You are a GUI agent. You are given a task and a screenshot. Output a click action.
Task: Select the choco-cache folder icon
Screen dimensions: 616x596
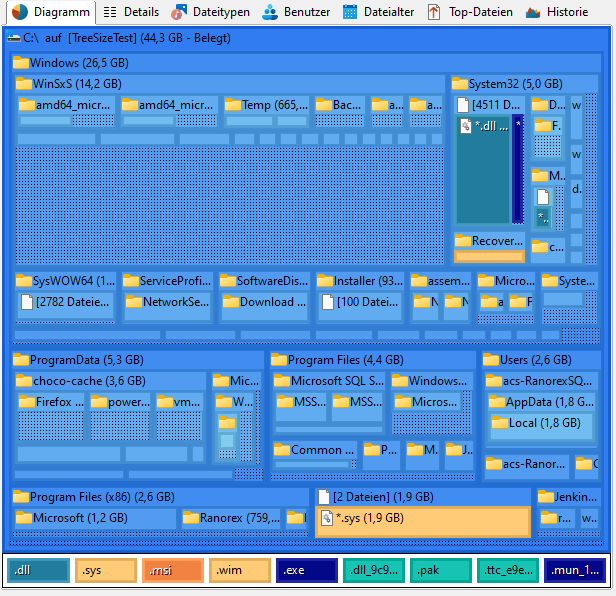pyautogui.click(x=24, y=381)
